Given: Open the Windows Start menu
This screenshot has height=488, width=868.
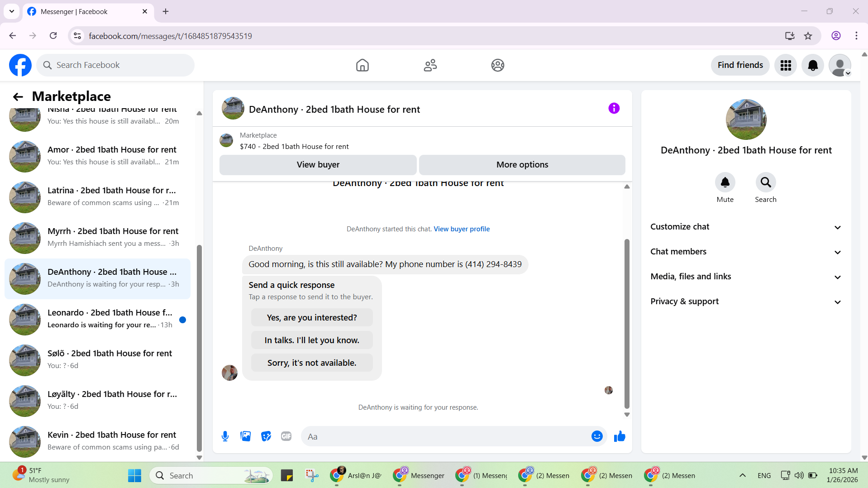Looking at the screenshot, I should (x=134, y=476).
